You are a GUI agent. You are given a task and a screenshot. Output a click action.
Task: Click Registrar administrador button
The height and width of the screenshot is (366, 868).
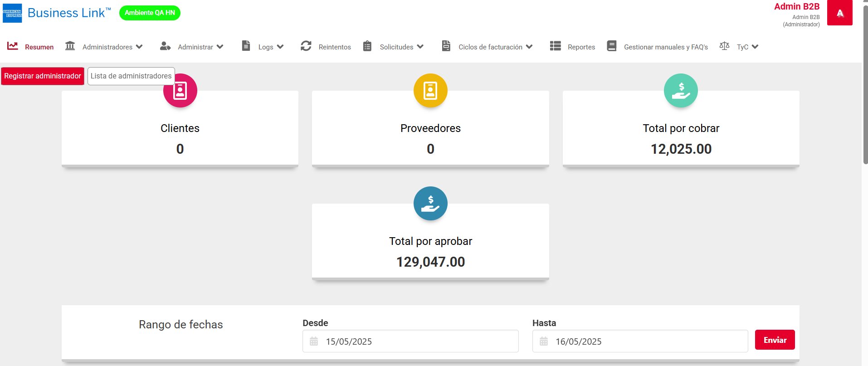coord(43,76)
